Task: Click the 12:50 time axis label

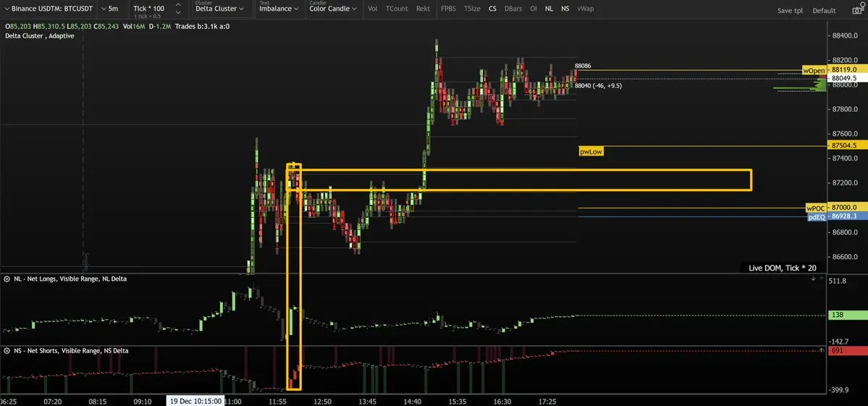Action: 323,401
